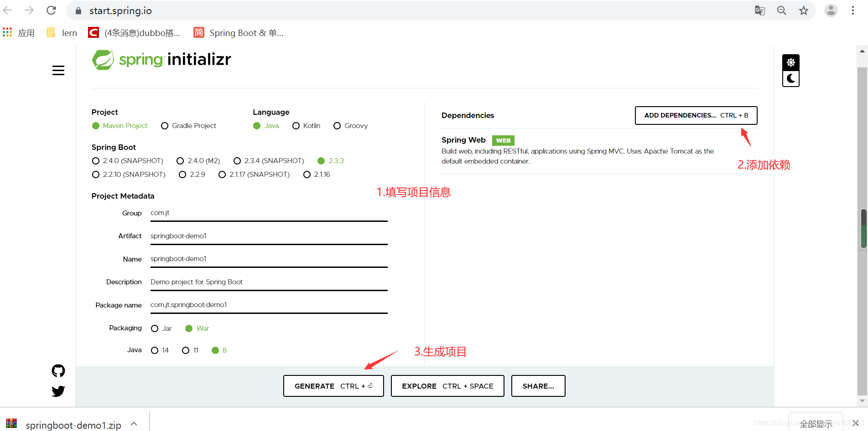Click the GENERATE button
868x431 pixels.
(333, 386)
